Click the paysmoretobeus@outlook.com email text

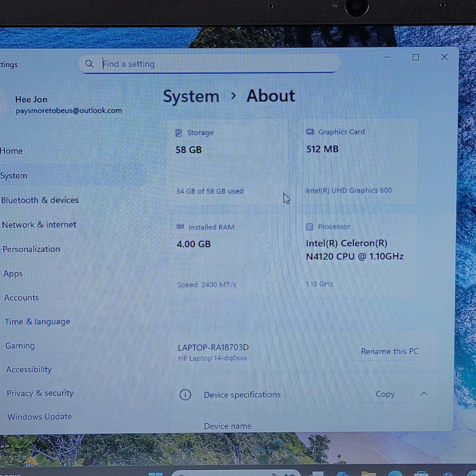(69, 111)
